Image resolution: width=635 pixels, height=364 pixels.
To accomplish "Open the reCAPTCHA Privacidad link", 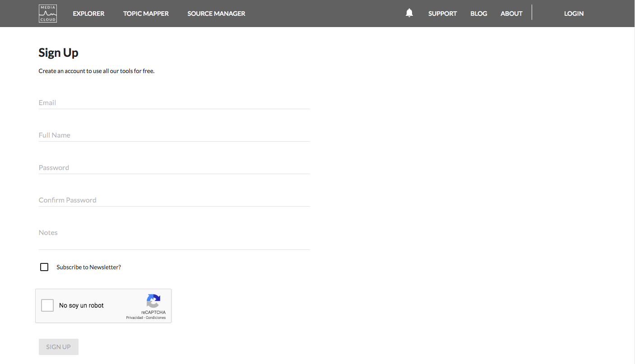I will (134, 318).
